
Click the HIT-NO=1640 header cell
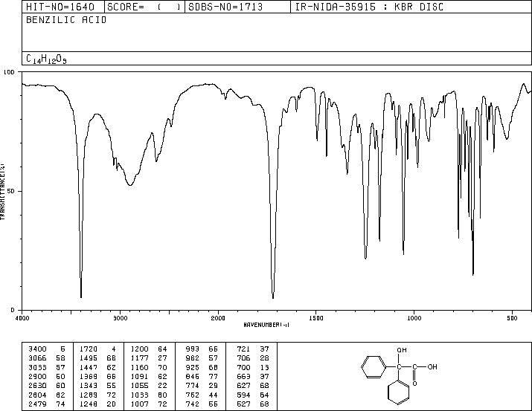(x=60, y=7)
